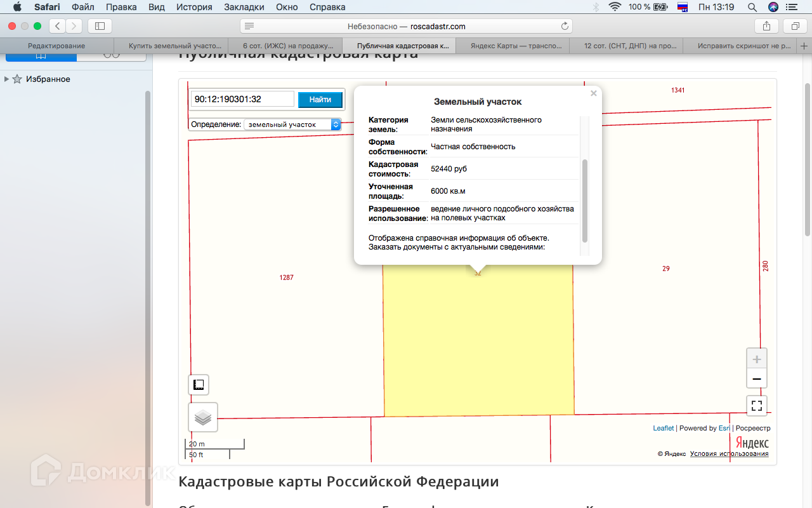Click the Частная собственность value
The image size is (812, 508).
(473, 147)
